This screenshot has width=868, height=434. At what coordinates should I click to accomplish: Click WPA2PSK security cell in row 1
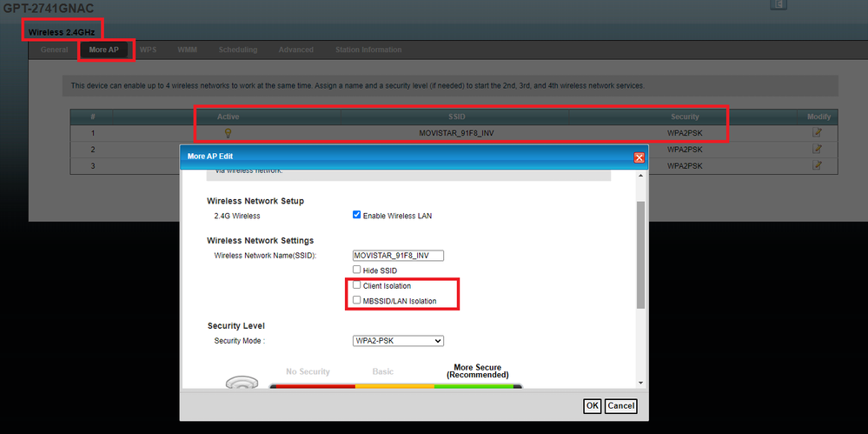click(x=684, y=133)
